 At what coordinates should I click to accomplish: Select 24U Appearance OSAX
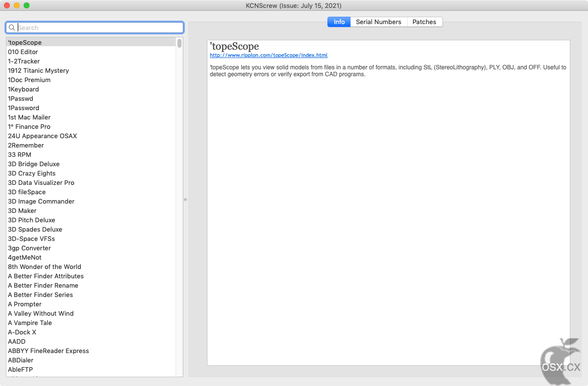(91, 136)
